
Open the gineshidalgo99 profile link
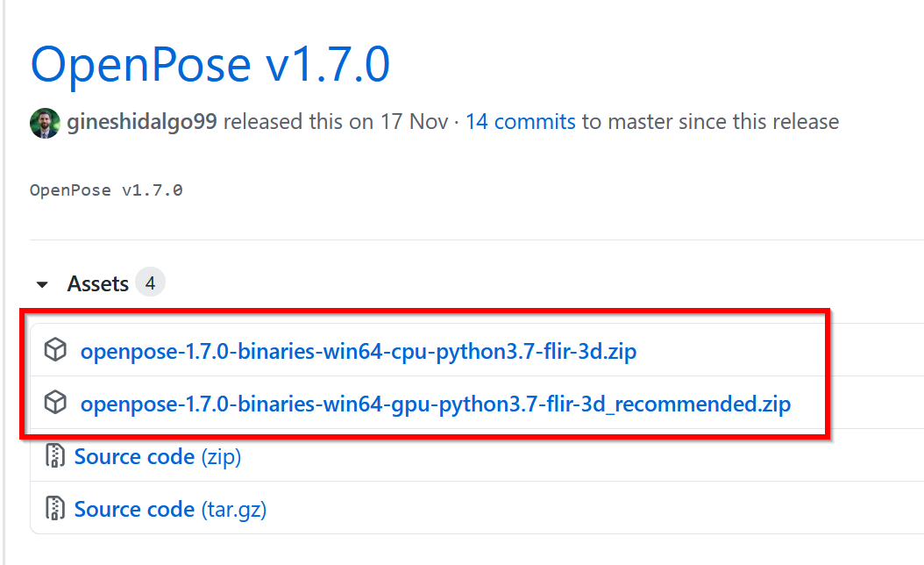coord(141,121)
